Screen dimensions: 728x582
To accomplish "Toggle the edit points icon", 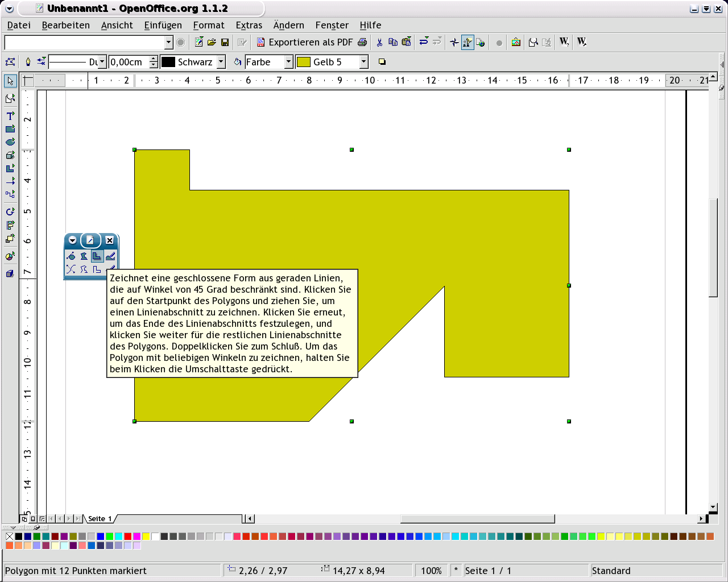I will (x=10, y=62).
